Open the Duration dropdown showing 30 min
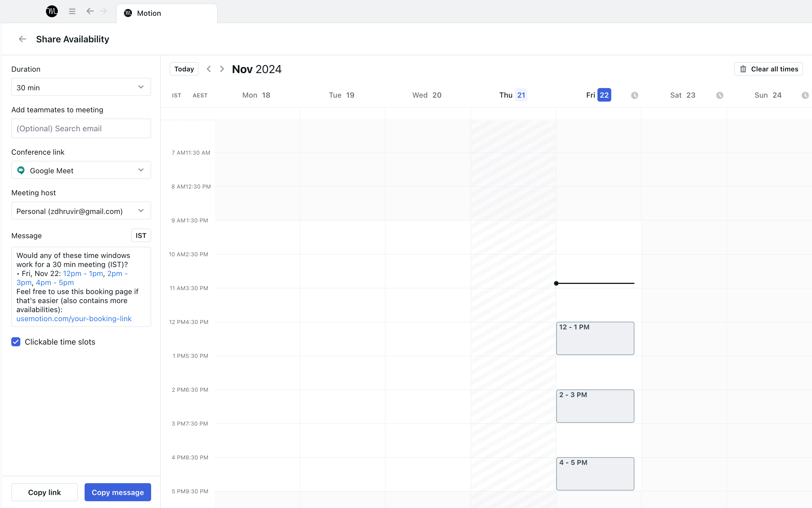The height and width of the screenshot is (508, 812). click(x=81, y=87)
